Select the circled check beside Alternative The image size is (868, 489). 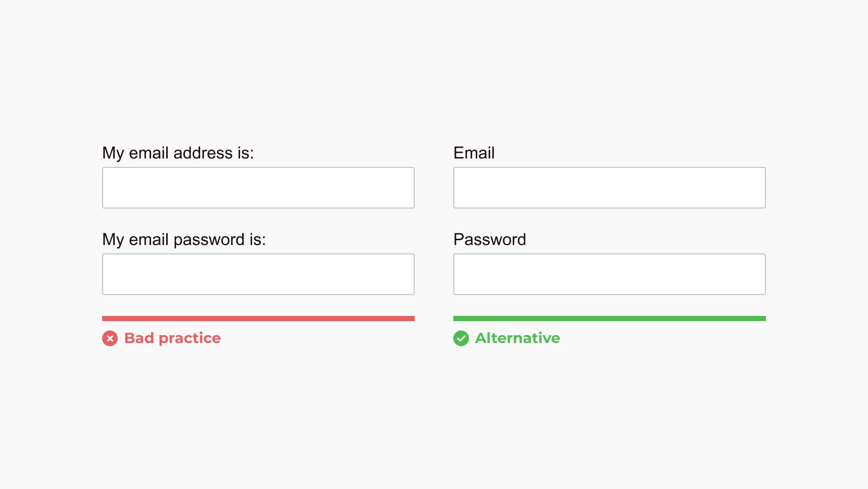tap(461, 338)
